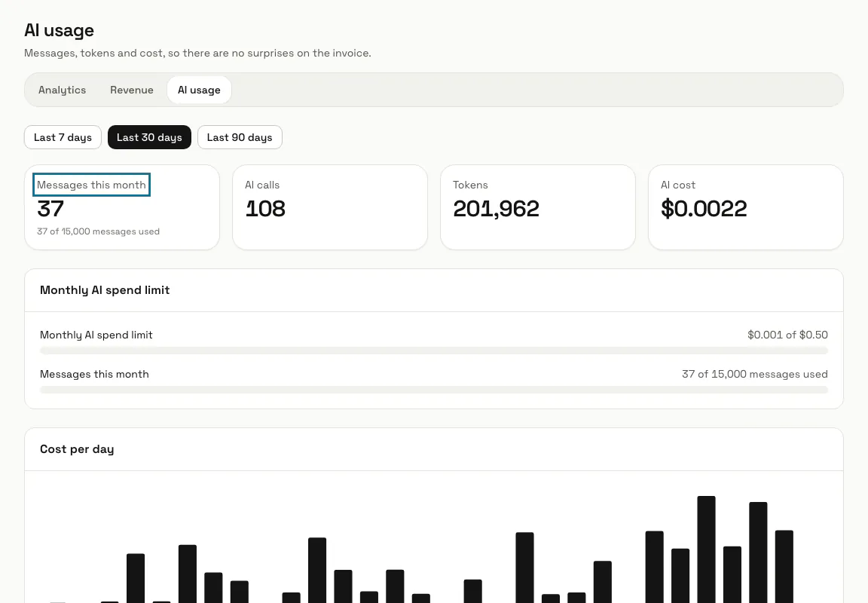The height and width of the screenshot is (603, 868).
Task: Click the 108 AI calls value
Action: pos(265,209)
